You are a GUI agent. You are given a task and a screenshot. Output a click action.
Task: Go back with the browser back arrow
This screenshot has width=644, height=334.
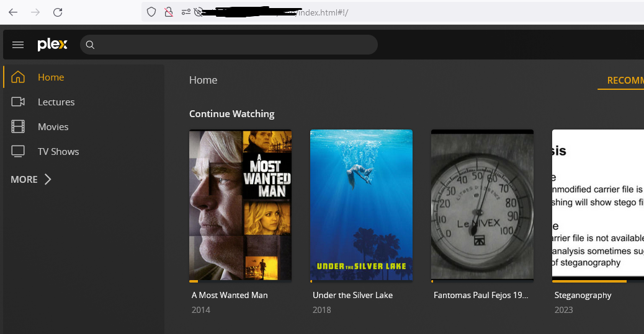(x=13, y=12)
